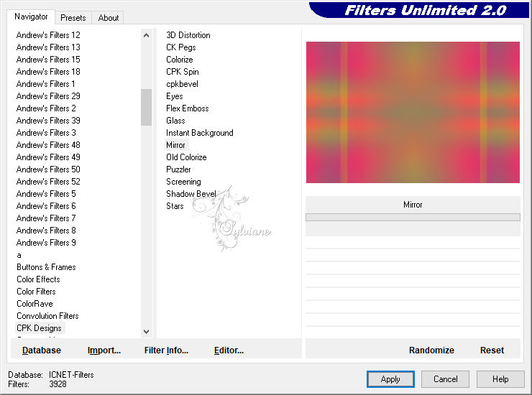Choose the CK Pegs filter
The width and height of the screenshot is (532, 395).
tap(181, 47)
